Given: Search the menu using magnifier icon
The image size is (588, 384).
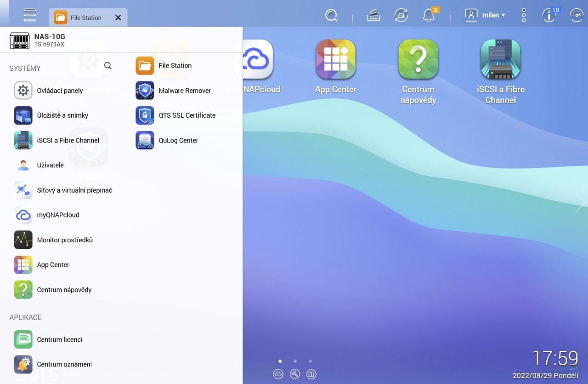Looking at the screenshot, I should pyautogui.click(x=108, y=66).
